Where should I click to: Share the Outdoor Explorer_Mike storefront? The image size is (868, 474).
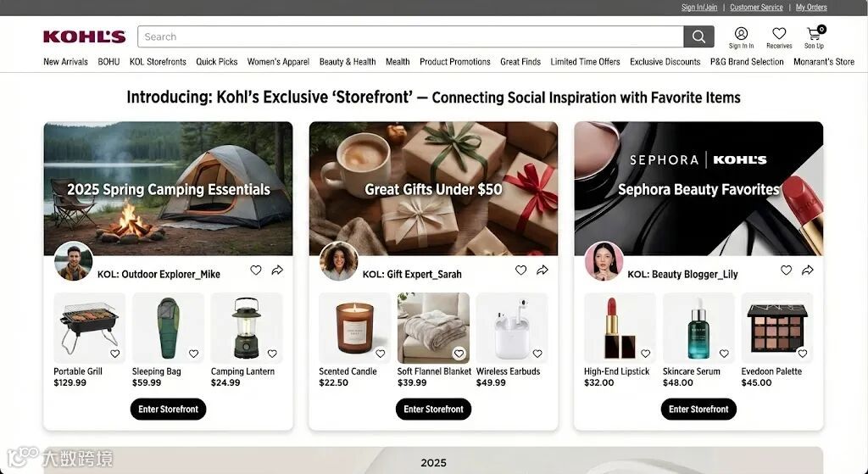[x=277, y=270]
